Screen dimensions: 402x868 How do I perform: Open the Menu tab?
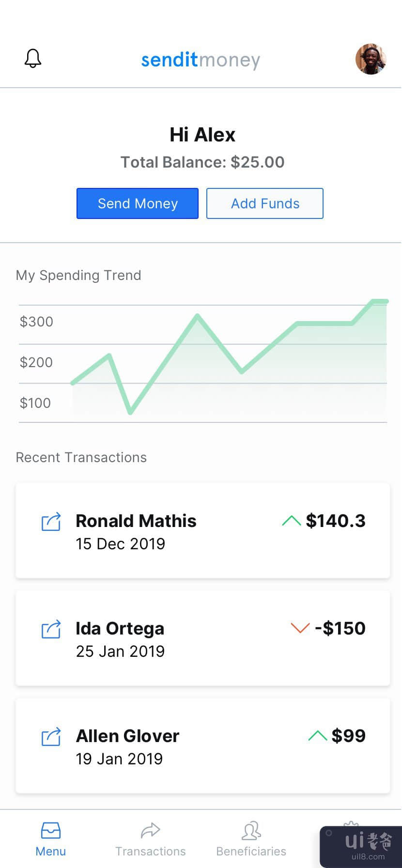point(51,839)
